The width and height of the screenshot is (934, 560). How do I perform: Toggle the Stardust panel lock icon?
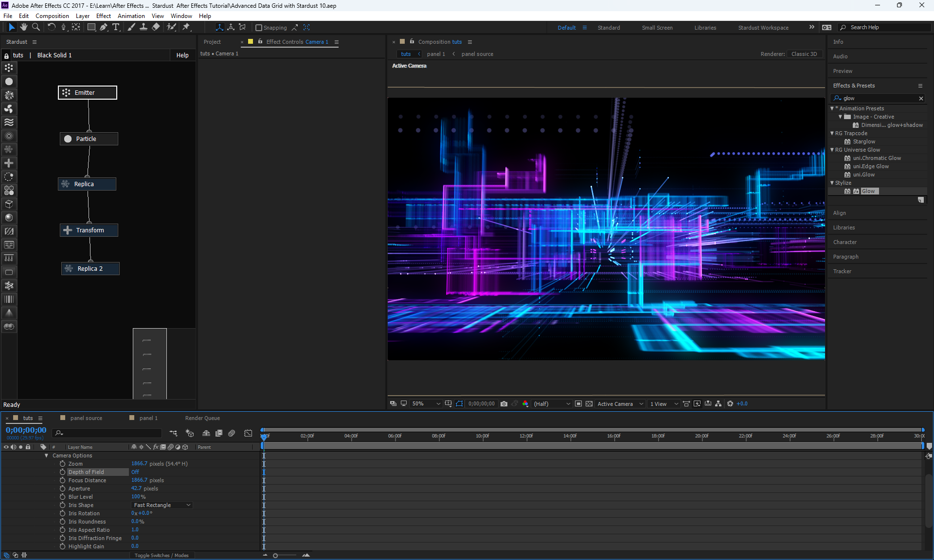(x=6, y=55)
